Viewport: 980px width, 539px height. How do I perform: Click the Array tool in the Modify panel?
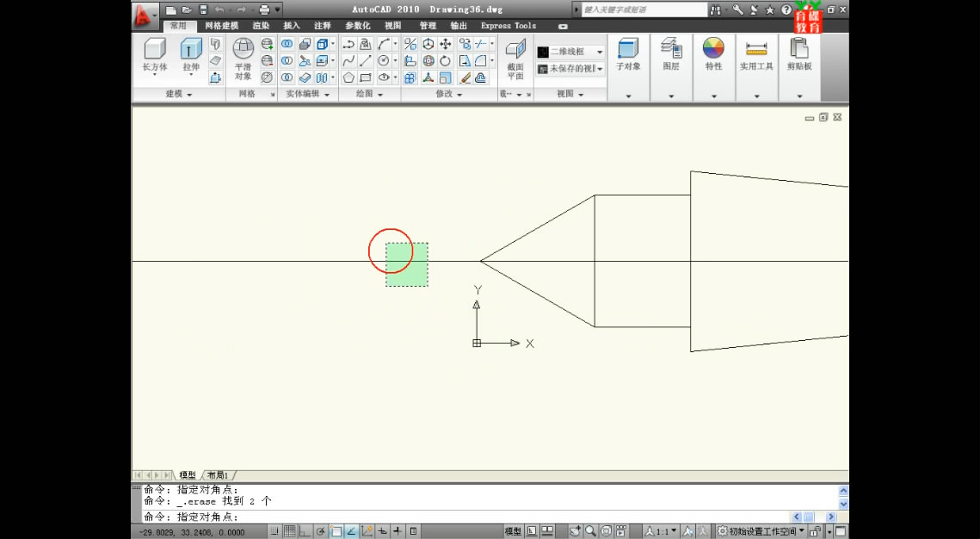(x=410, y=77)
